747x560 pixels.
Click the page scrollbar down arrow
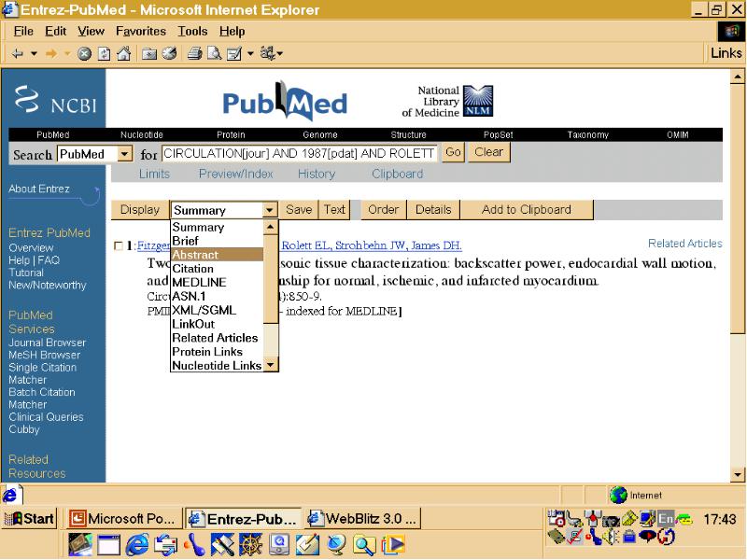click(738, 474)
